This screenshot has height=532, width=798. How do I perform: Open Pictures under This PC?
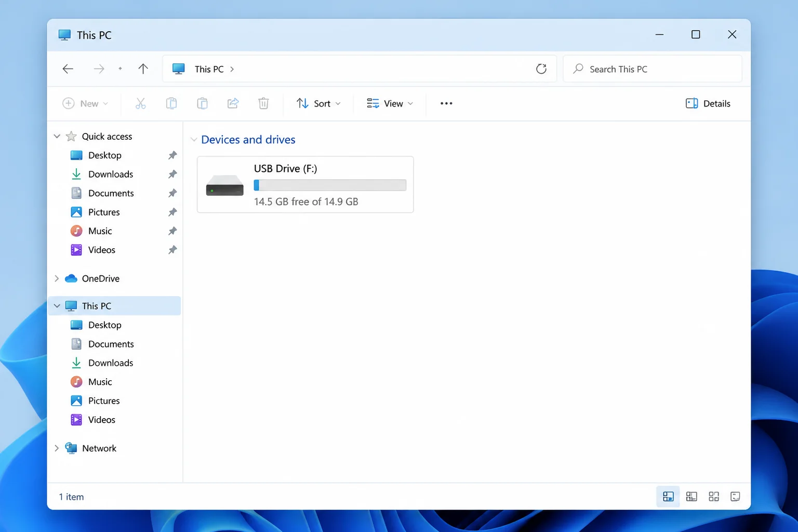click(x=104, y=401)
